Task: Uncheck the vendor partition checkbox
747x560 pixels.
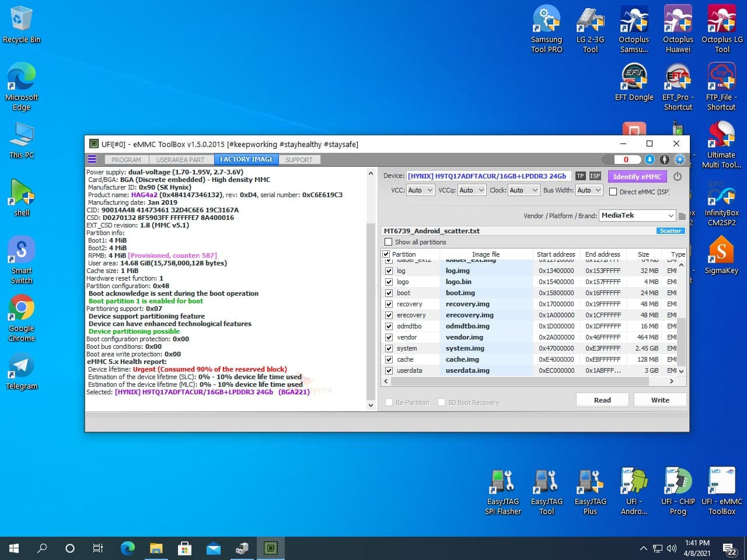Action: pos(389,337)
